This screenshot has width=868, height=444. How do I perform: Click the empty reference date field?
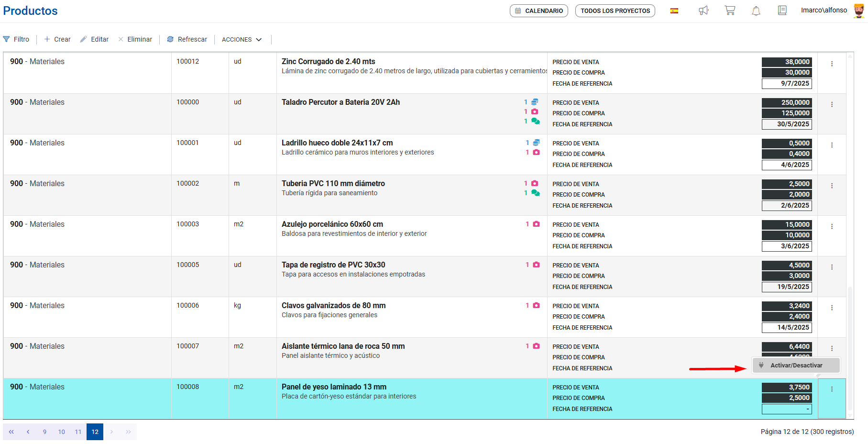click(x=786, y=409)
